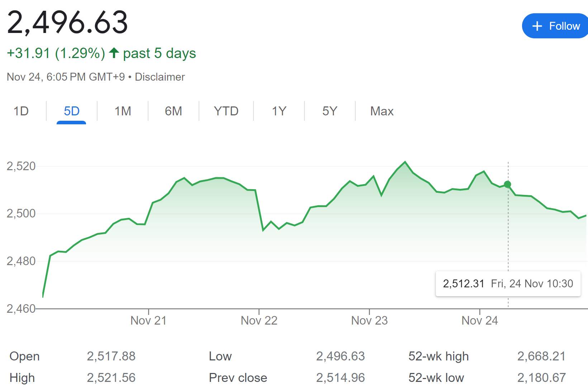Click the green chart data point marker
This screenshot has width=588, height=388.
click(x=507, y=185)
